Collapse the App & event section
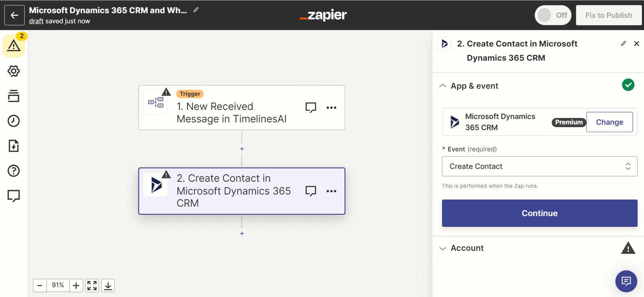This screenshot has height=297, width=644. [x=443, y=86]
